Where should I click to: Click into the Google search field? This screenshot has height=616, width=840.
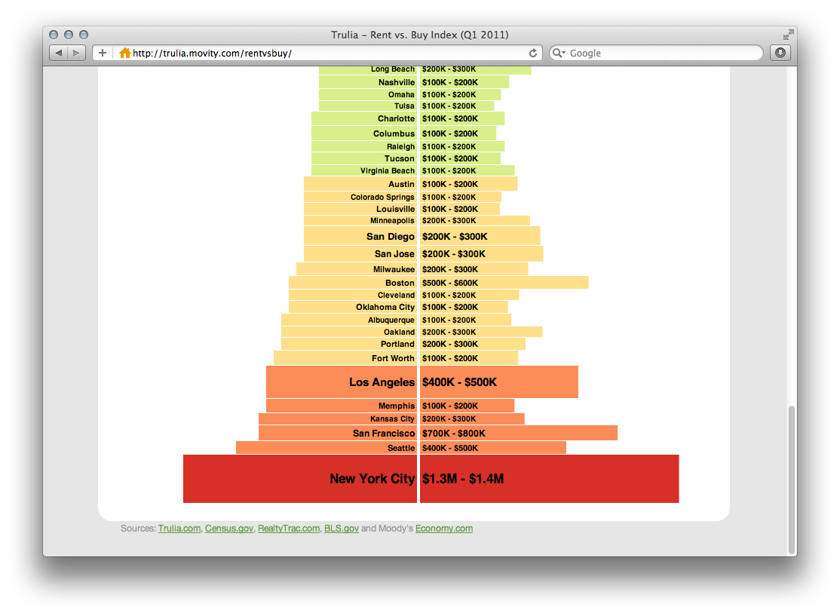664,53
